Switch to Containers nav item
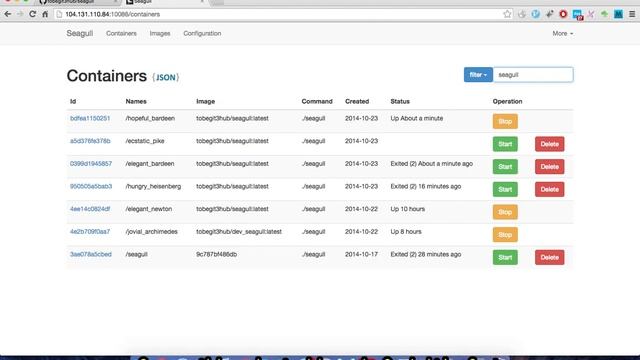 click(121, 33)
